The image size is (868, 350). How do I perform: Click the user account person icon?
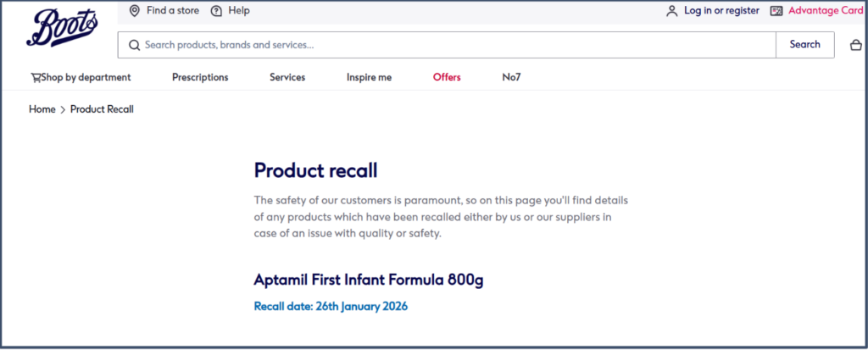672,11
